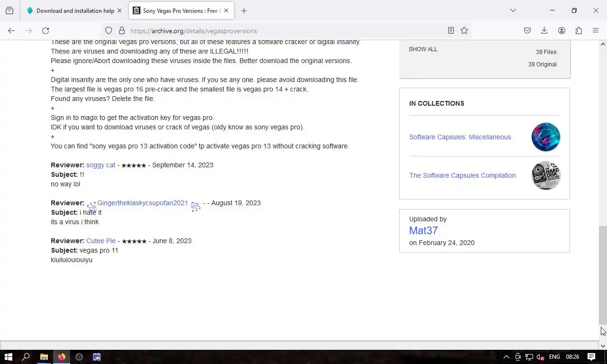Click the tracking protection shield icon
The image size is (607, 364).
109,30
